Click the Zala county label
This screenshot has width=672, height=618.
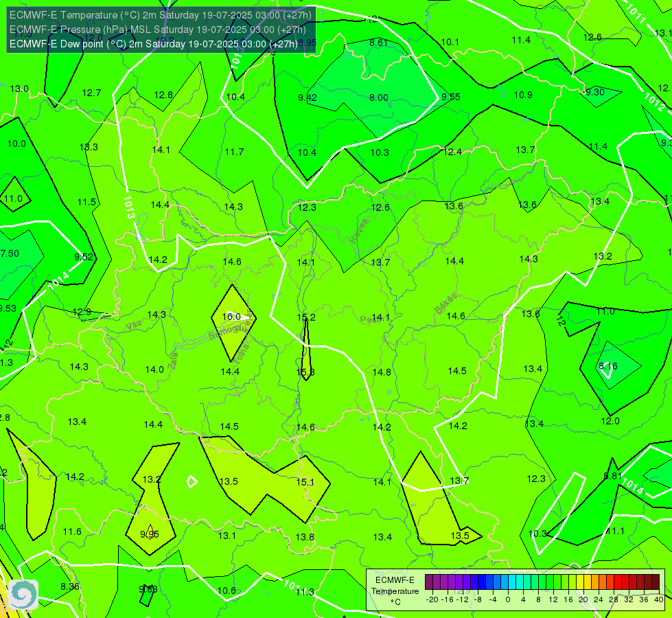pos(173,360)
